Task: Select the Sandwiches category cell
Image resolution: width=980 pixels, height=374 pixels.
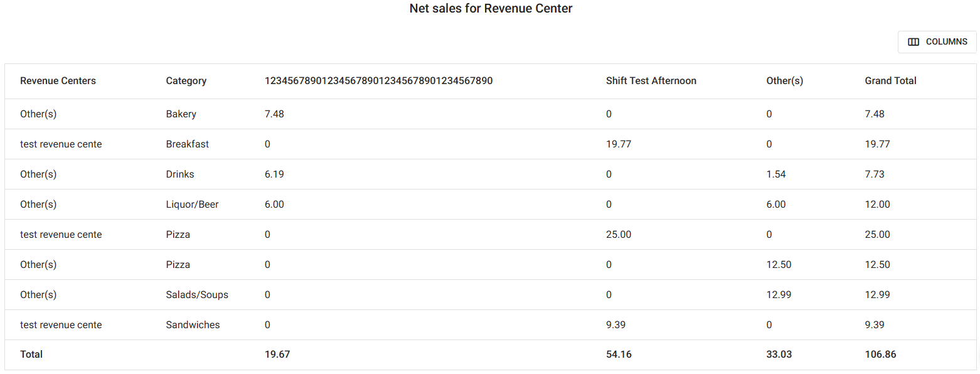Action: 193,325
